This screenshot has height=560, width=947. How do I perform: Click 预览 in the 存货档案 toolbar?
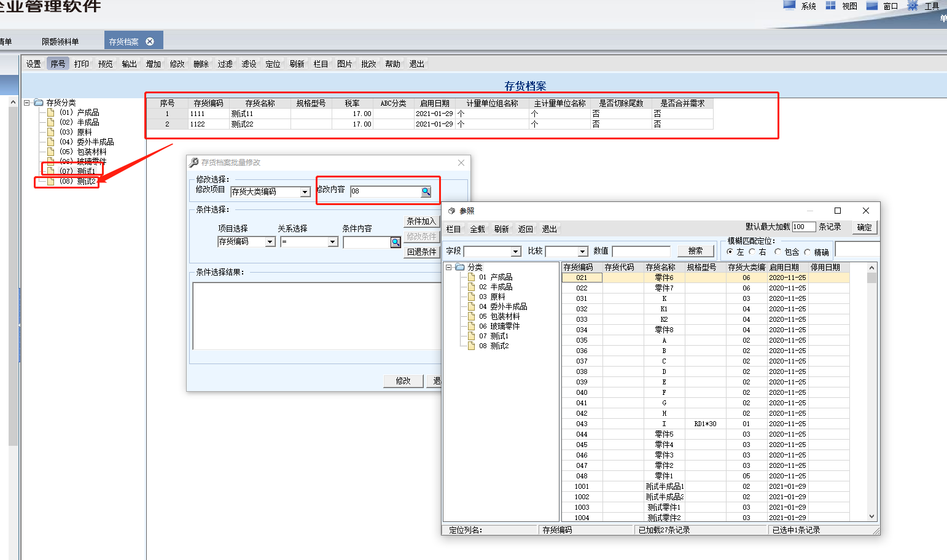(106, 64)
